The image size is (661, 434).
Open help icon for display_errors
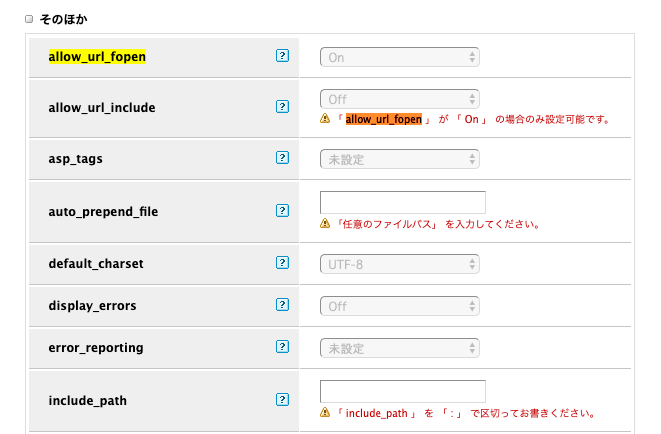click(x=282, y=304)
